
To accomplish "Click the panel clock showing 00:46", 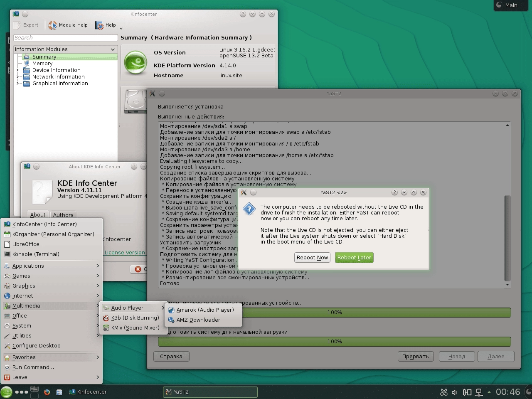I will (508, 392).
